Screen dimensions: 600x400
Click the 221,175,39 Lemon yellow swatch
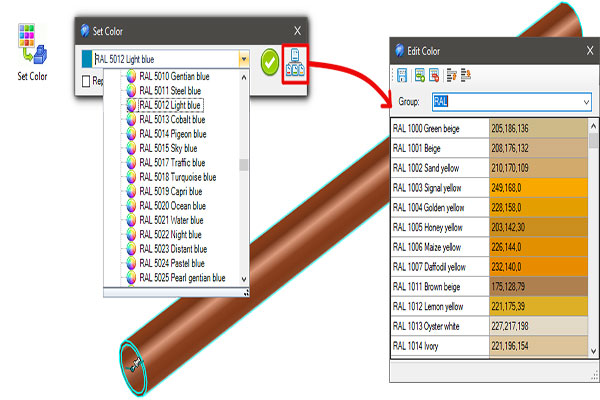pos(539,306)
